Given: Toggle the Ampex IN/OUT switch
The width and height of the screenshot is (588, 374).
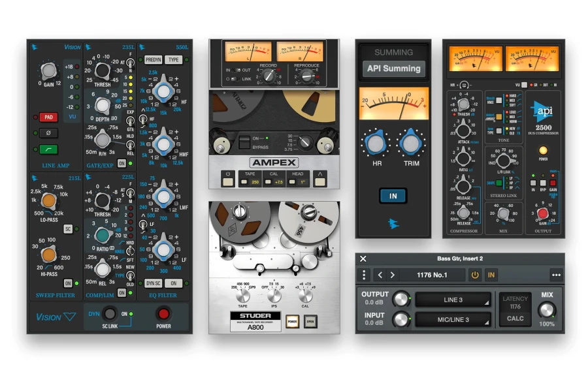Looking at the screenshot, I should point(237,70).
